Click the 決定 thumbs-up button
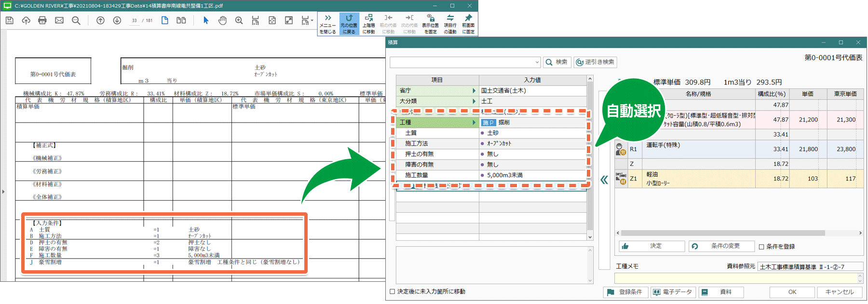 (651, 246)
